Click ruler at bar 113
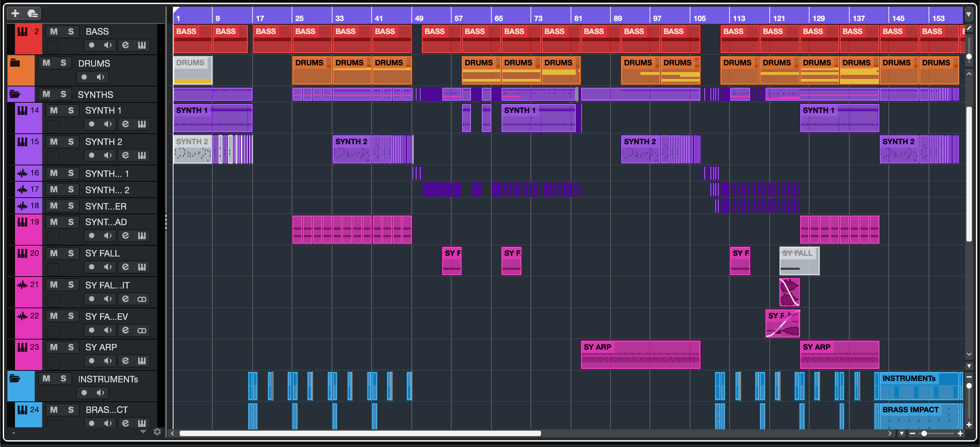This screenshot has height=447, width=980. click(739, 18)
